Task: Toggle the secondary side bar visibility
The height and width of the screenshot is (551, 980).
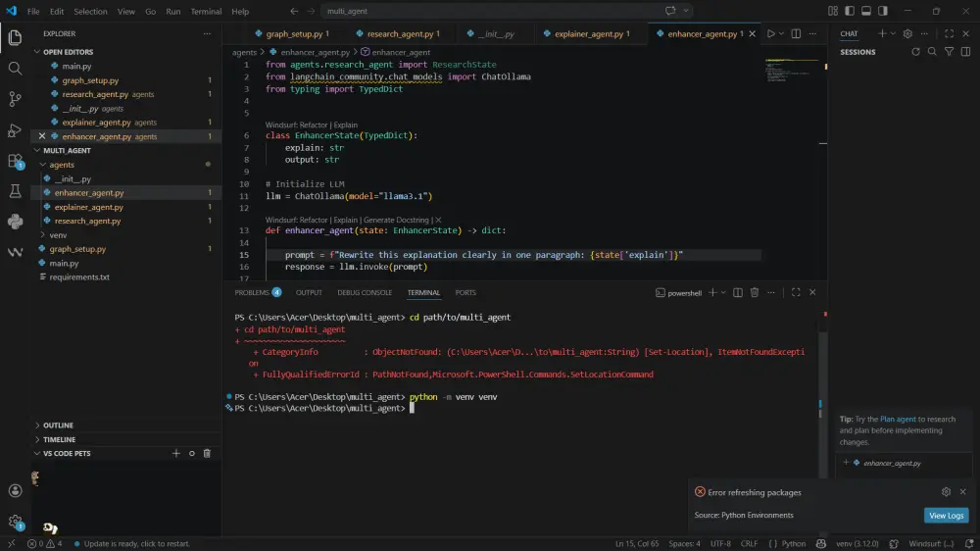Action: click(883, 12)
